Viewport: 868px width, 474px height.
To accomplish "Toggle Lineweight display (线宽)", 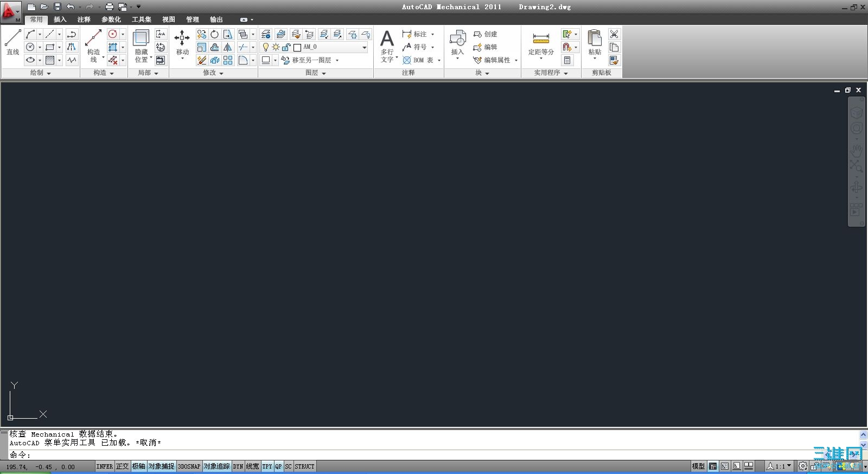I will [253, 466].
